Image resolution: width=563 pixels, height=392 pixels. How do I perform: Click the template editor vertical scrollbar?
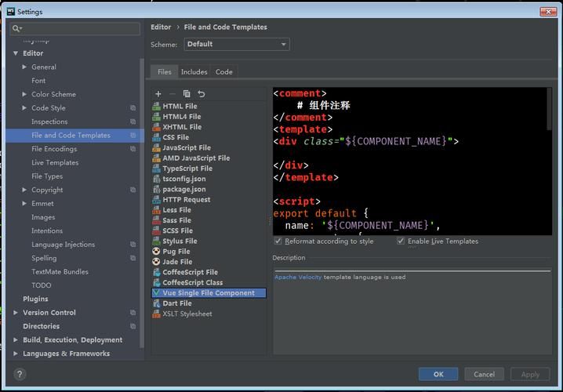[550, 110]
